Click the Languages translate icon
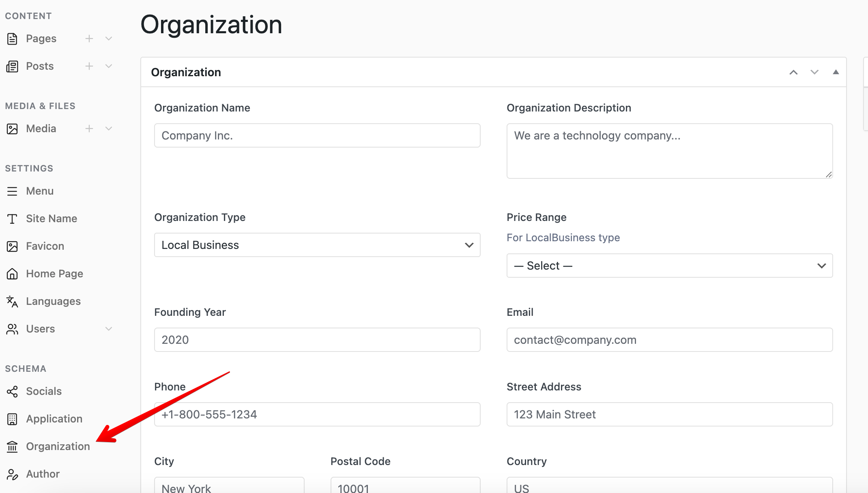 pos(12,301)
